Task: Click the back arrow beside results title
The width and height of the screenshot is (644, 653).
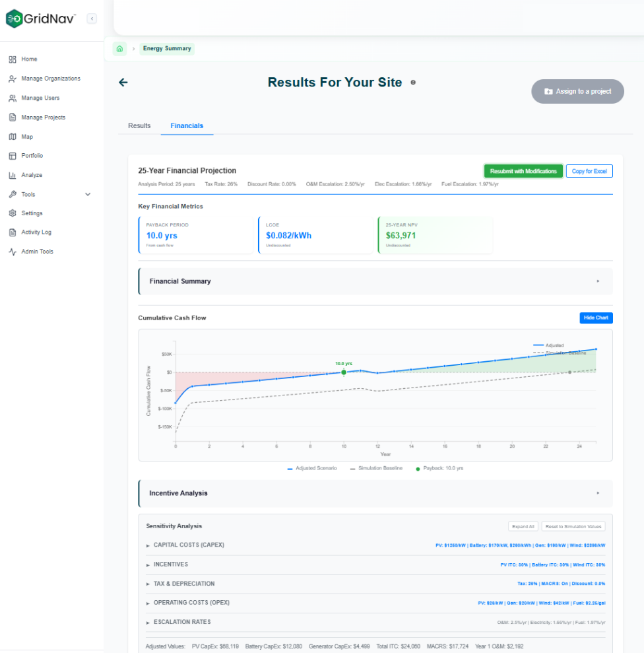Action: [x=123, y=83]
